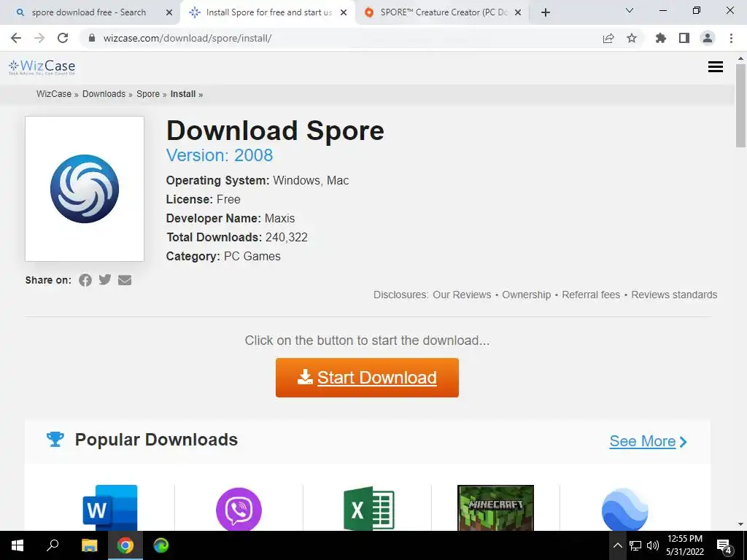Open Microsoft Edge from the taskbar

(x=161, y=545)
